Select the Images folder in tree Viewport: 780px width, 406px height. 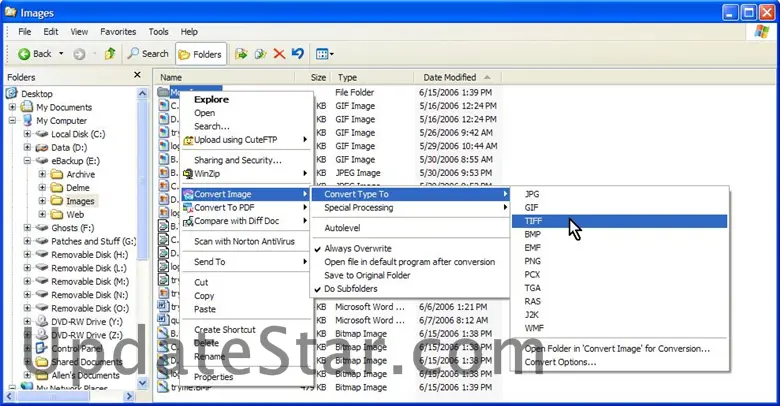(80, 201)
